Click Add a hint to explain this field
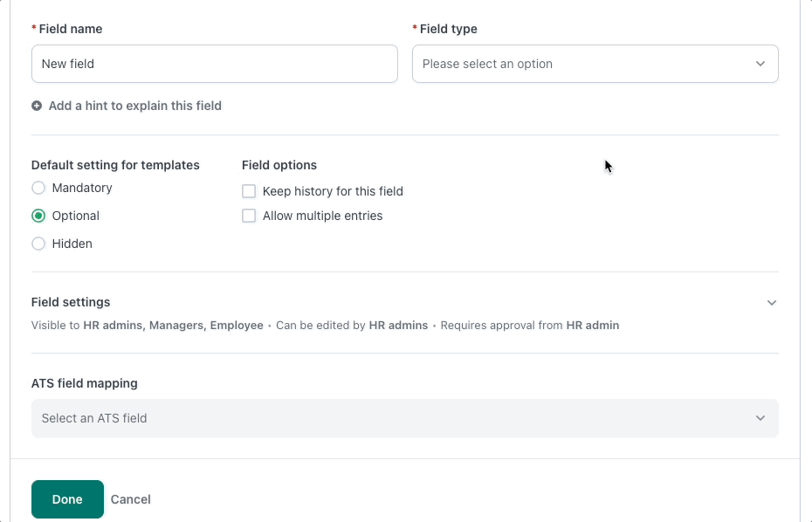This screenshot has height=522, width=812. click(135, 105)
